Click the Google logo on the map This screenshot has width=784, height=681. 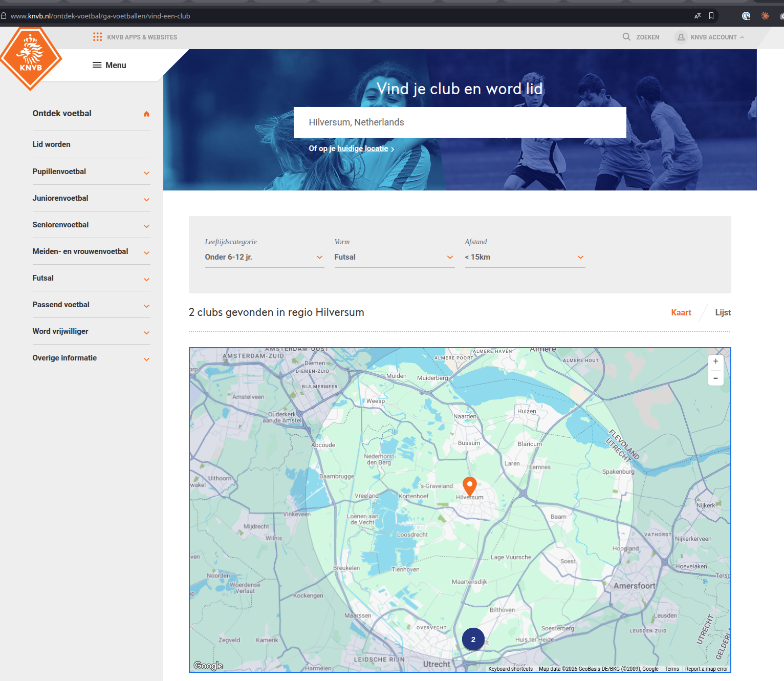[208, 666]
